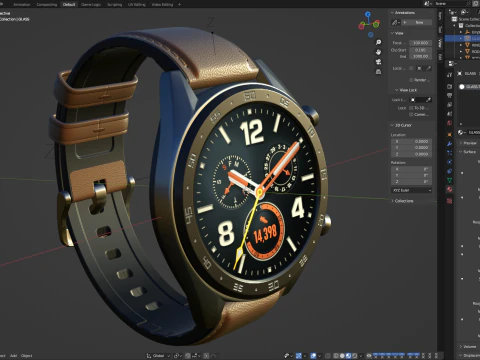This screenshot has width=480, height=360.
Task: Open Material properties red sphere icon
Action: [450, 189]
